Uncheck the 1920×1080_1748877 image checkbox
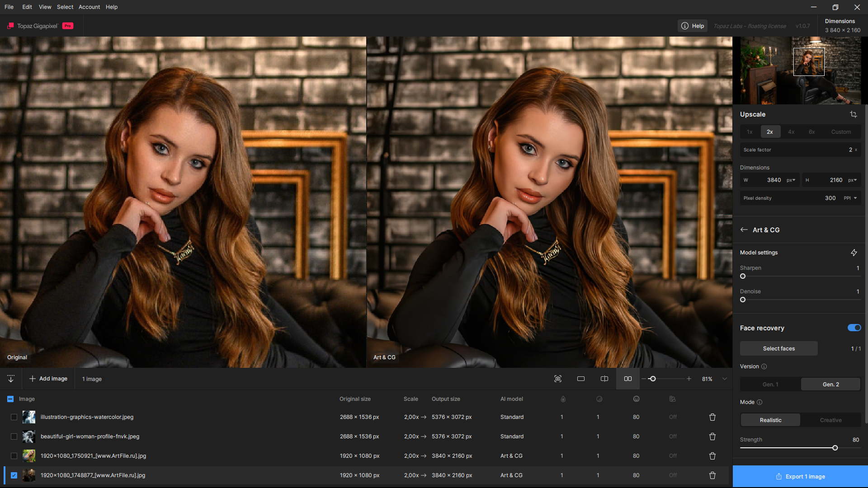868x488 pixels. click(14, 475)
